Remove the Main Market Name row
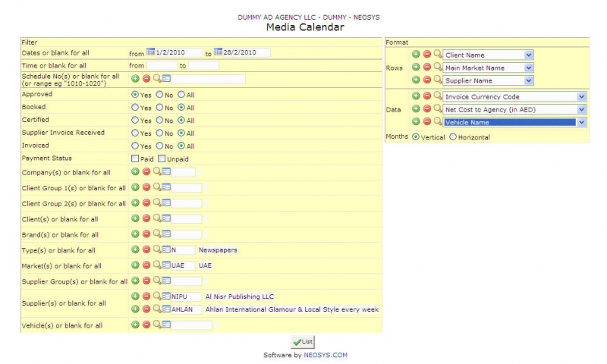The image size is (607, 364). (427, 67)
